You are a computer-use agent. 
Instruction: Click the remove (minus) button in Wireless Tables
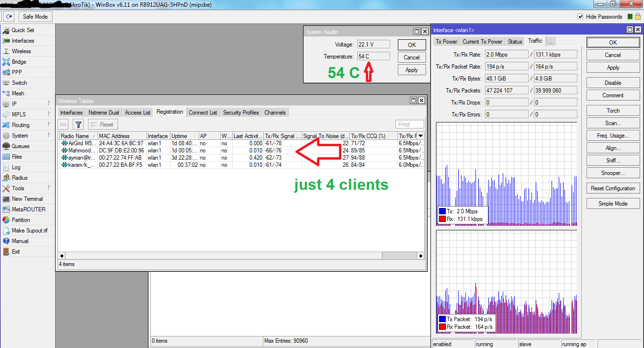[x=64, y=125]
